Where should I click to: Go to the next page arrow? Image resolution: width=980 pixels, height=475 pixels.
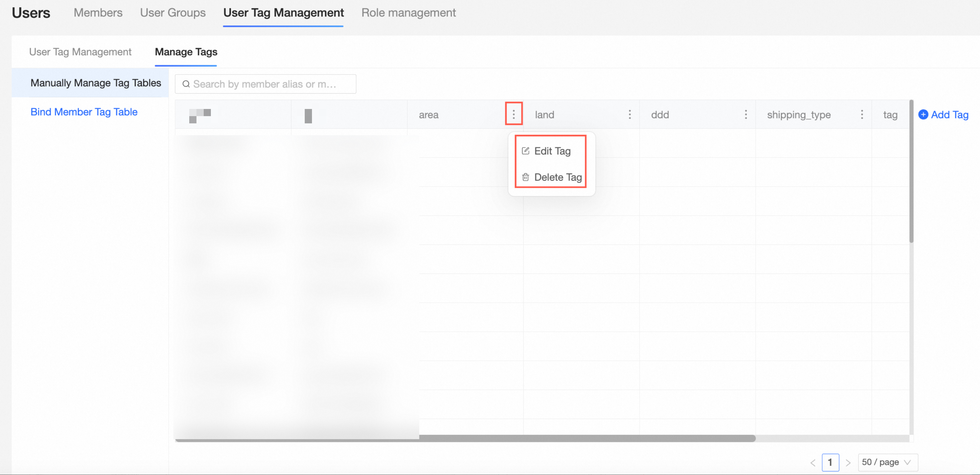[848, 463]
